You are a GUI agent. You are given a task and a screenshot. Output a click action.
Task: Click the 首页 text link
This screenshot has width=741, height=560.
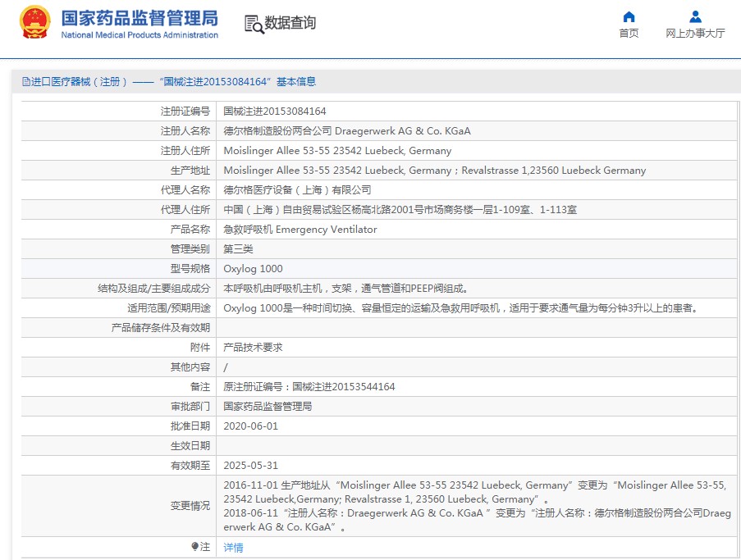click(x=629, y=33)
